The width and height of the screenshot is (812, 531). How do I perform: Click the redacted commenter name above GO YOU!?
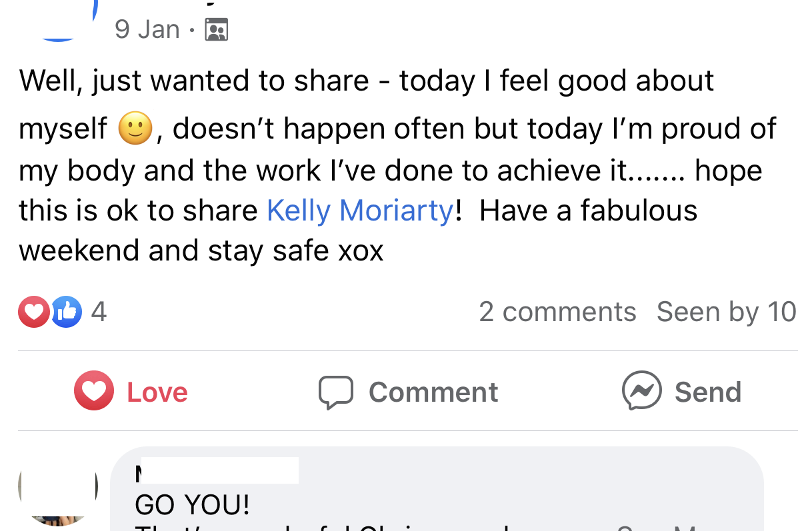coord(218,471)
